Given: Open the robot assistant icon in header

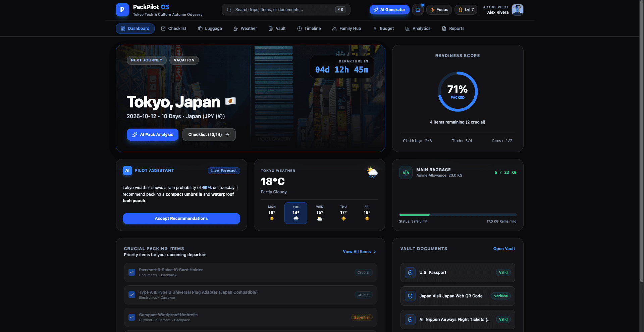Looking at the screenshot, I should click(x=418, y=10).
